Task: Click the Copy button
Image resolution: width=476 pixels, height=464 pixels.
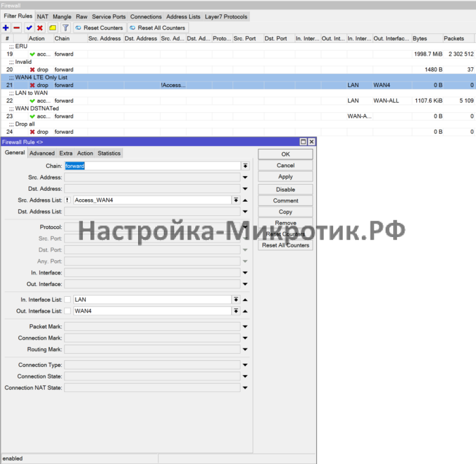Action: 286,212
